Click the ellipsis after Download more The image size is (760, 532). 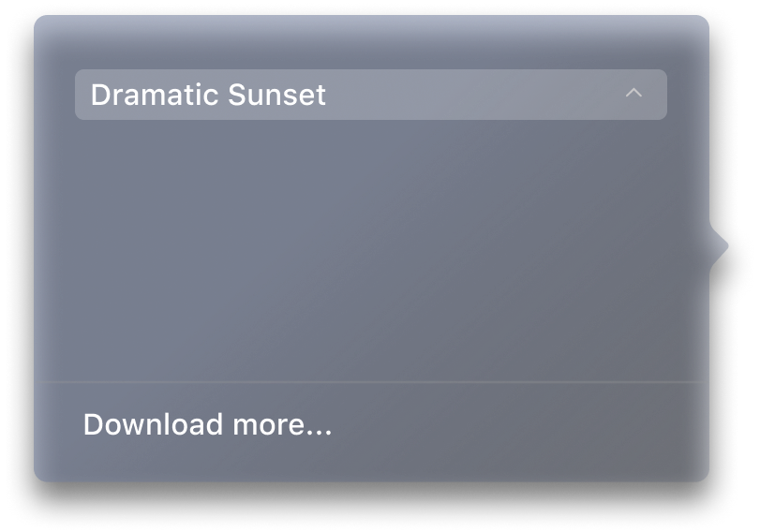[318, 433]
